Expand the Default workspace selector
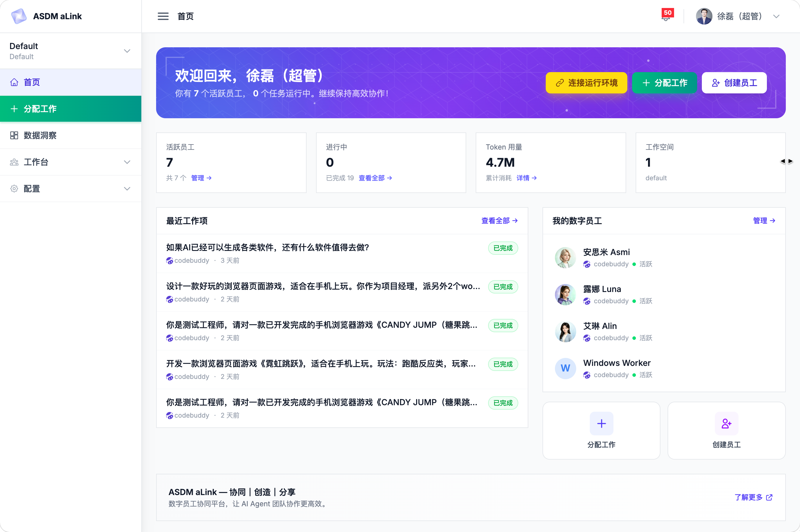Screen dimensions: 800x532 point(71,51)
